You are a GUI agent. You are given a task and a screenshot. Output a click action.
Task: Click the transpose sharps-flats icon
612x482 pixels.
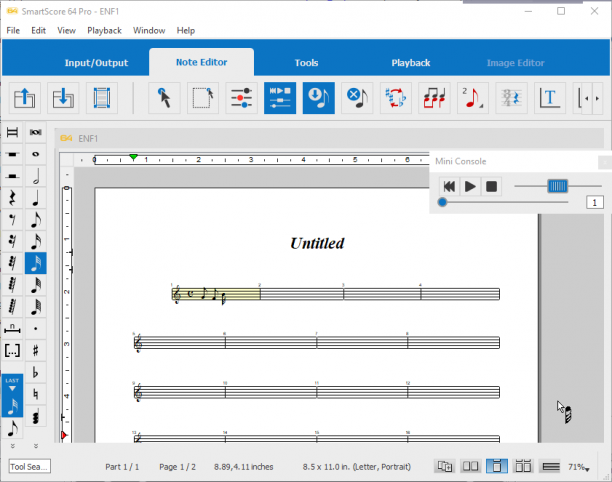point(396,98)
